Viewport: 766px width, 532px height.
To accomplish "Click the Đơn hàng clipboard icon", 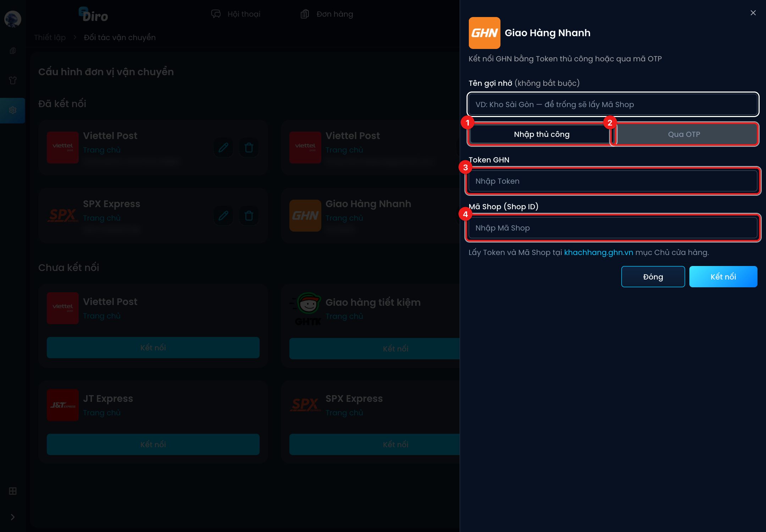I will [x=305, y=14].
